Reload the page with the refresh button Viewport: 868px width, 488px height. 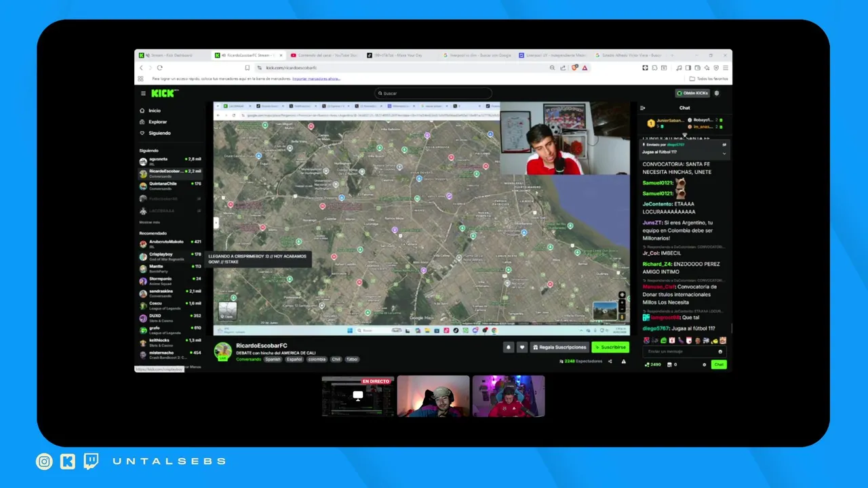click(x=159, y=68)
